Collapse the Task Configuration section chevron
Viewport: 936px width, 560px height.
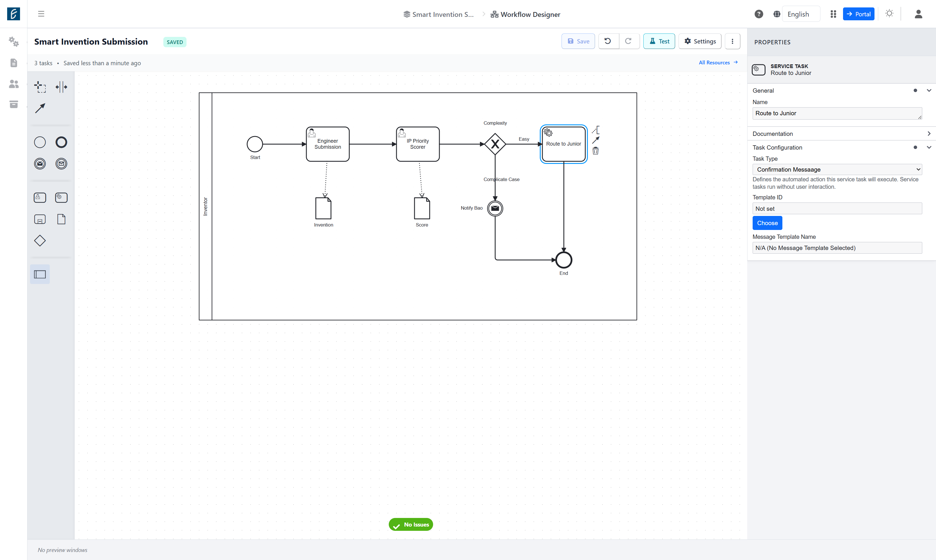point(929,147)
